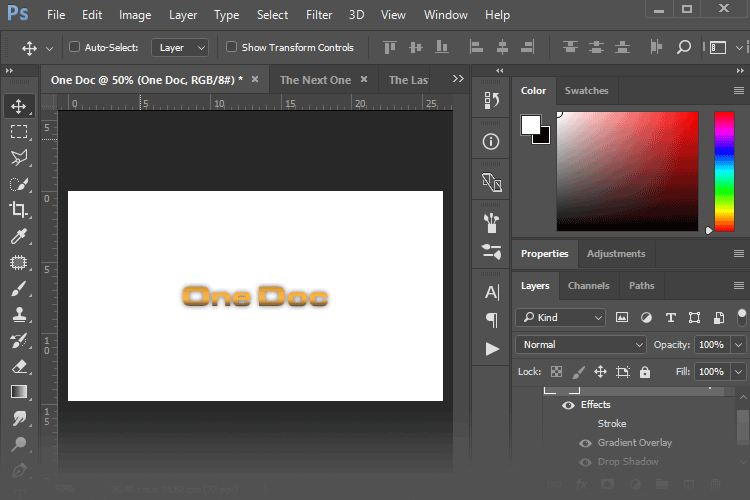Select the Smudge tool
This screenshot has height=500, width=750.
tap(19, 418)
